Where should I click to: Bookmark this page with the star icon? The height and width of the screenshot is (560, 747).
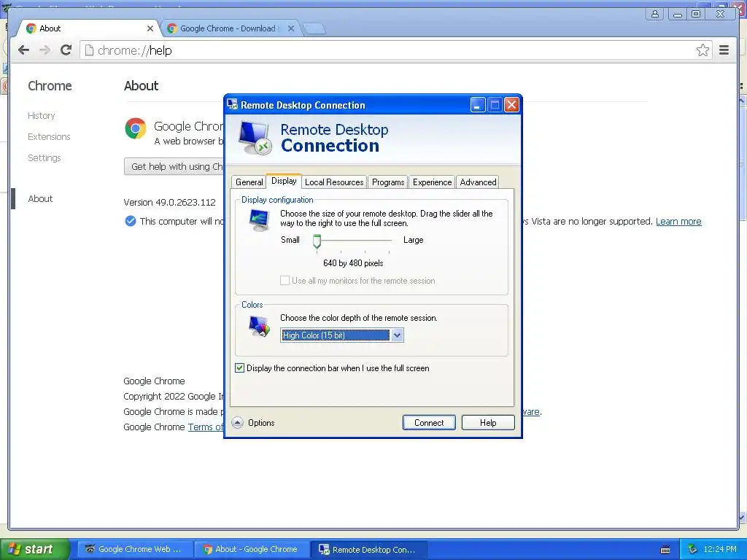(x=703, y=50)
